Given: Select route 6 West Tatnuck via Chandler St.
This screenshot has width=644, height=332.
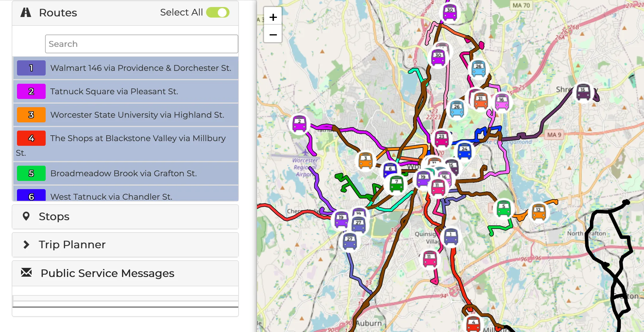Looking at the screenshot, I should [126, 193].
